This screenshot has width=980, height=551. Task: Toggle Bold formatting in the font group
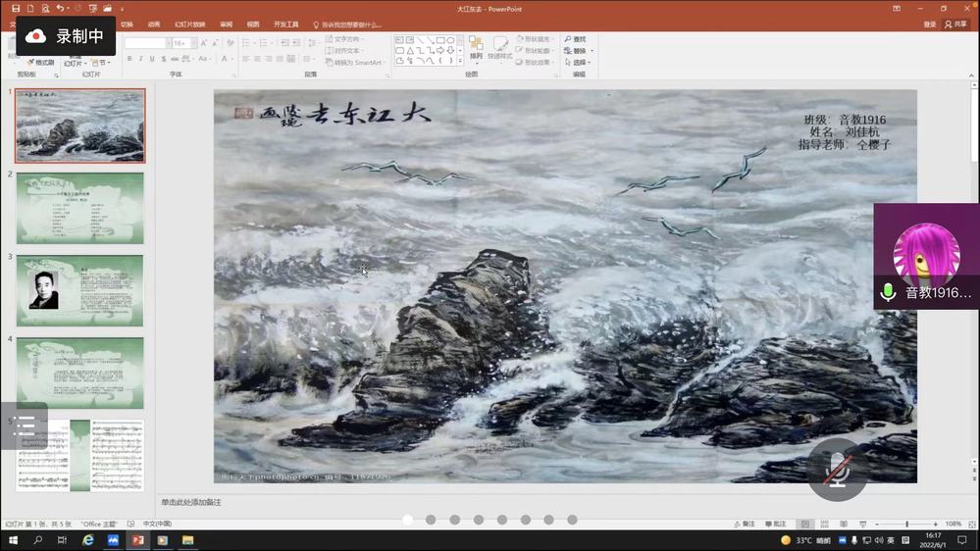pyautogui.click(x=129, y=59)
